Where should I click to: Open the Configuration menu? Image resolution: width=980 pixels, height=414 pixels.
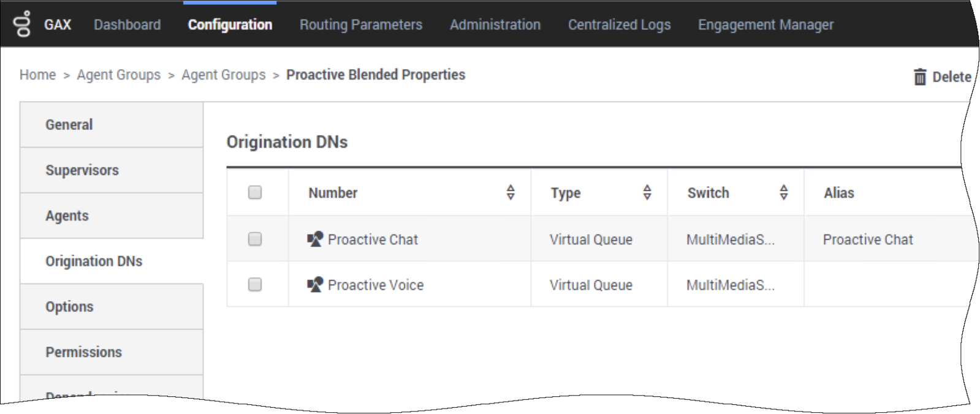click(x=230, y=24)
